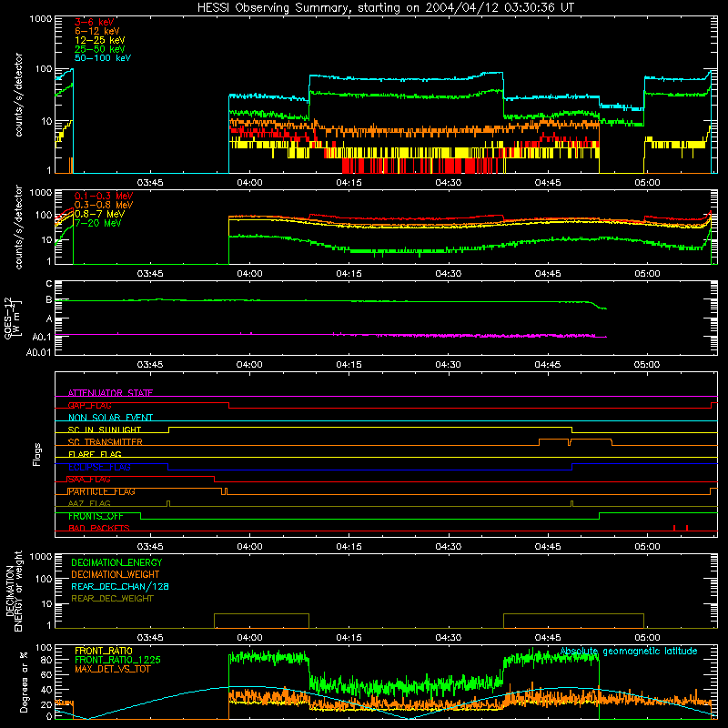This screenshot has width=728, height=728.
Task: Select the 'DECIMATION ENERGY or weight' axis title
Action: click(14, 591)
